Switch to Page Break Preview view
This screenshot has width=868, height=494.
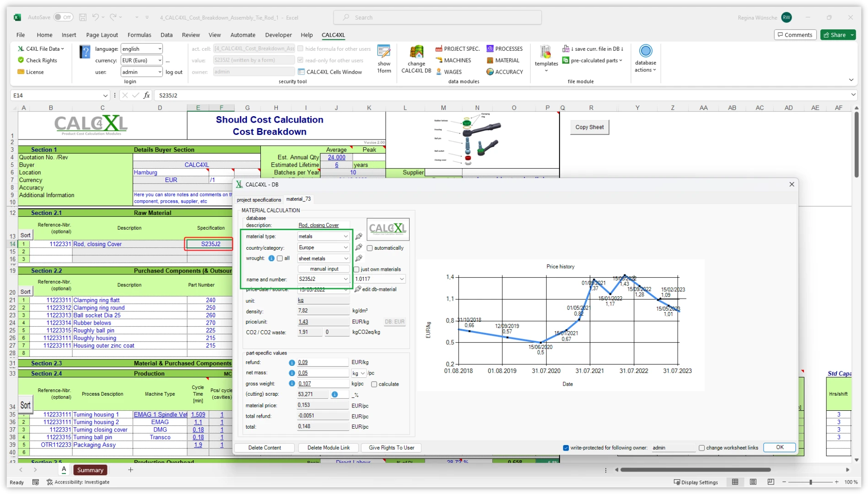(771, 482)
